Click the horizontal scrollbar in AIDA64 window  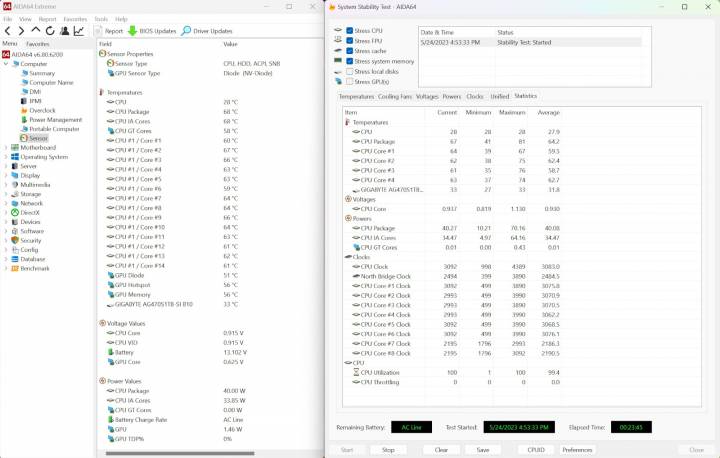pos(180,453)
